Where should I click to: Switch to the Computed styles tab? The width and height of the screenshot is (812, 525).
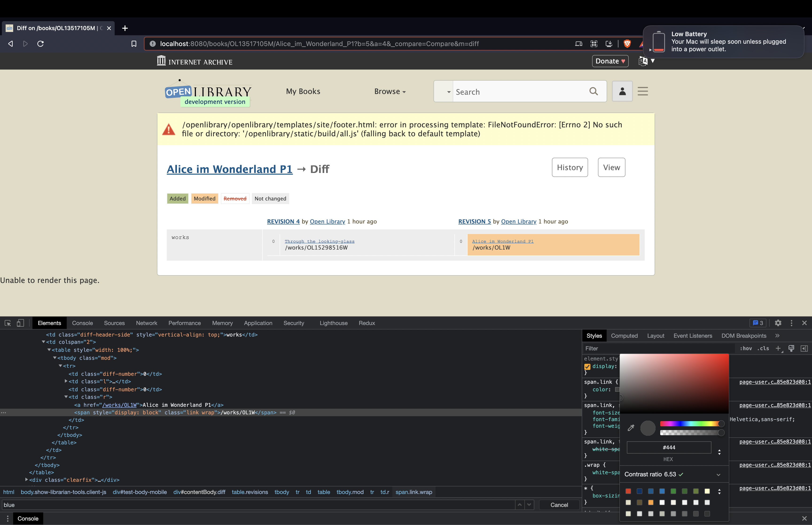coord(624,336)
